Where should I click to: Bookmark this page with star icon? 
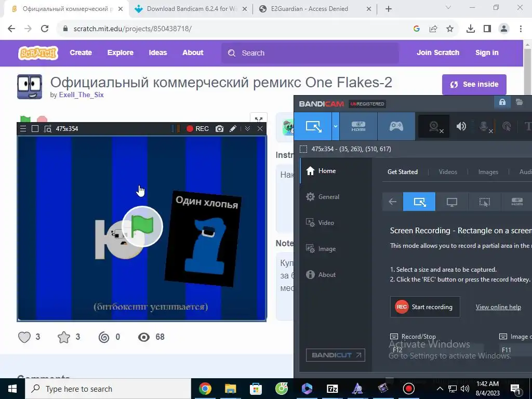click(x=450, y=29)
